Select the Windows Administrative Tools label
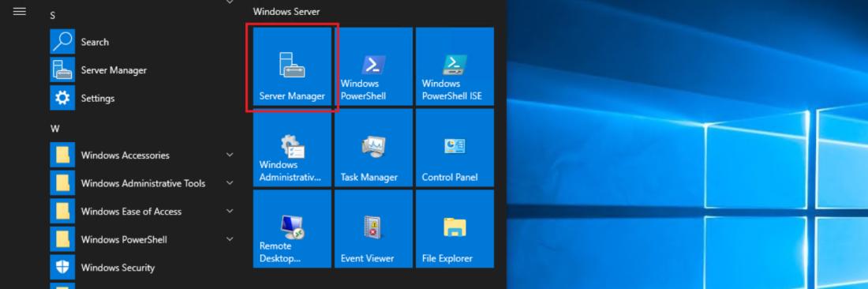868x289 pixels. click(143, 183)
